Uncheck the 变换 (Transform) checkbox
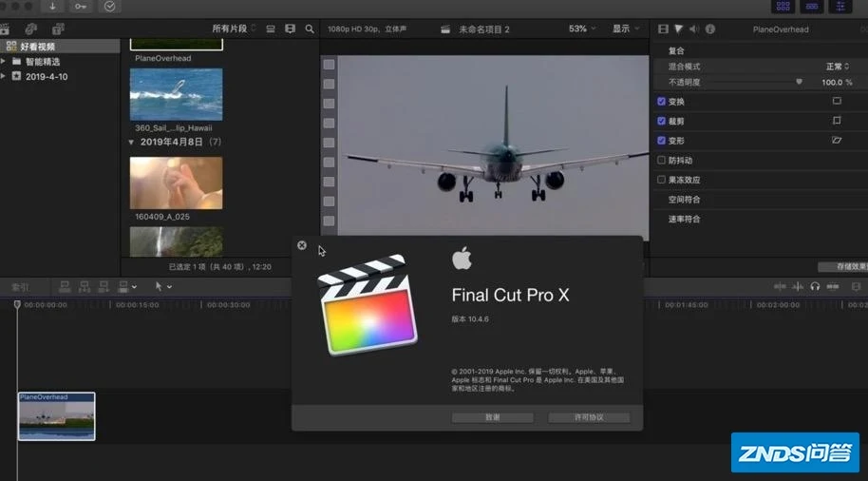The width and height of the screenshot is (868, 481). click(x=661, y=102)
